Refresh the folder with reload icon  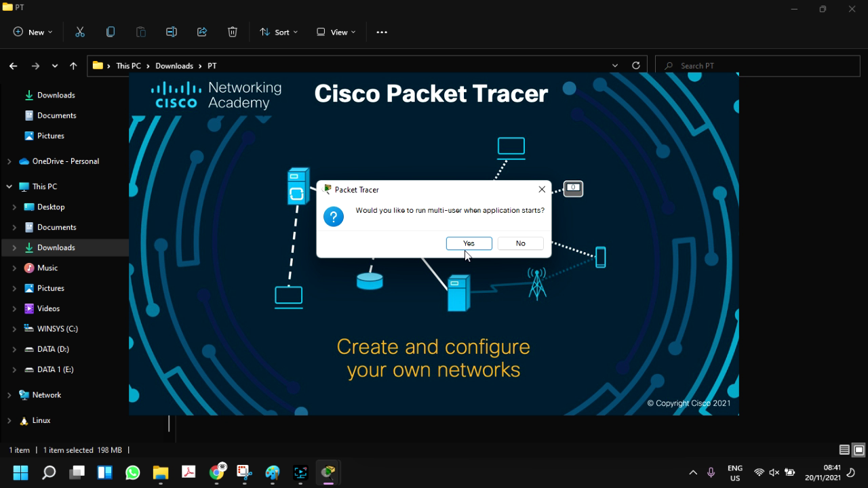pos(636,66)
